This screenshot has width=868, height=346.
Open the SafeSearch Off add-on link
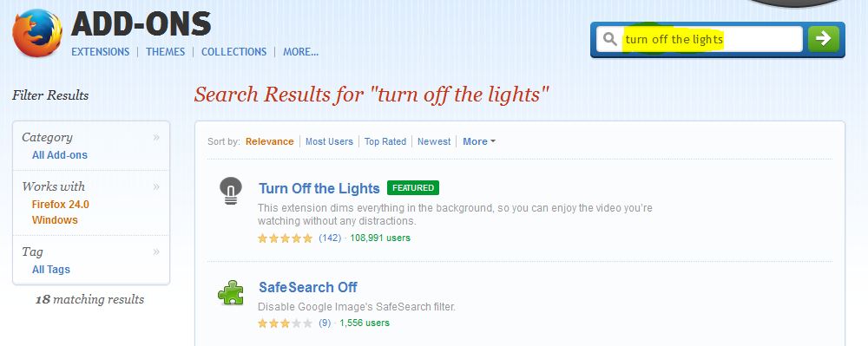(x=308, y=287)
